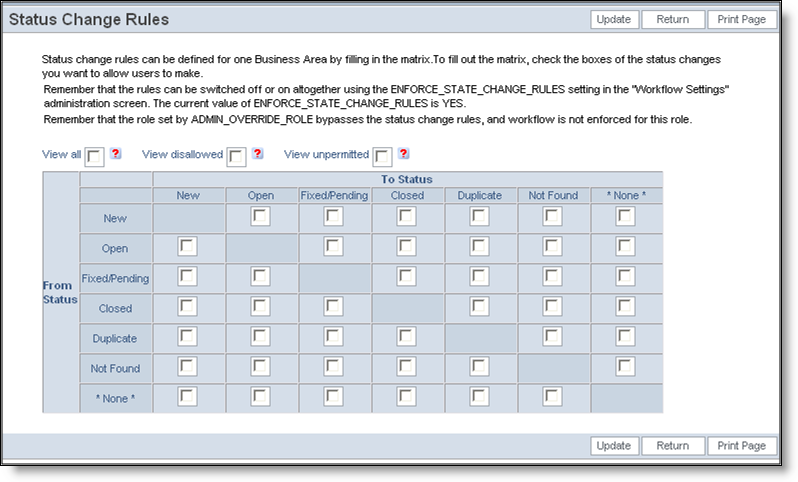
Task: Allow change from Closed to New
Action: [187, 306]
